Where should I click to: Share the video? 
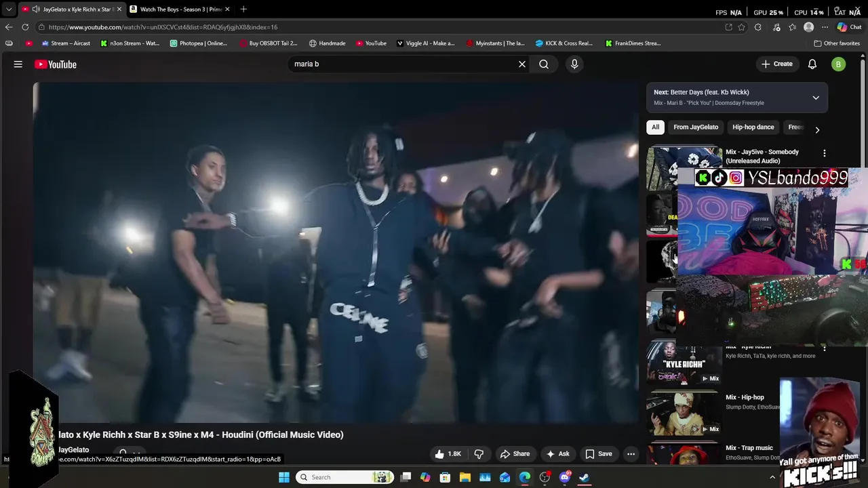tap(515, 454)
